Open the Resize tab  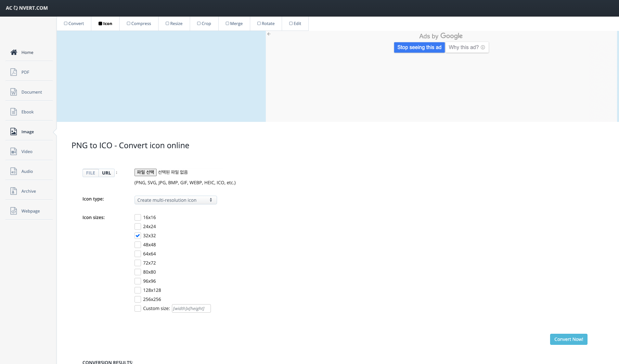174,23
